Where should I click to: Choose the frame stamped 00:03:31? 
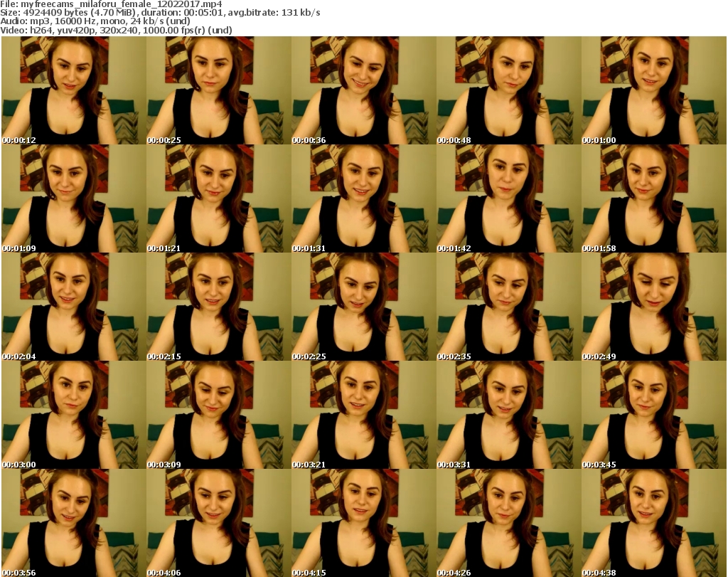tap(509, 415)
